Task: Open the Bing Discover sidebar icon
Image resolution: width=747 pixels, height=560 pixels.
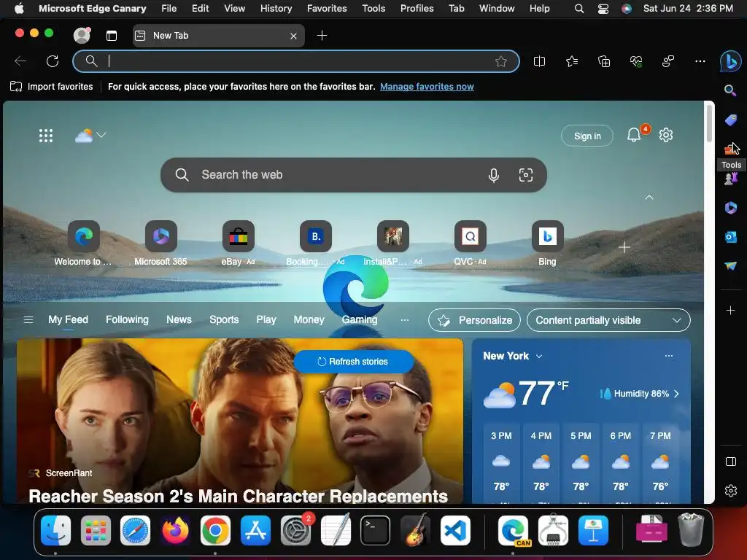Action: [730, 61]
